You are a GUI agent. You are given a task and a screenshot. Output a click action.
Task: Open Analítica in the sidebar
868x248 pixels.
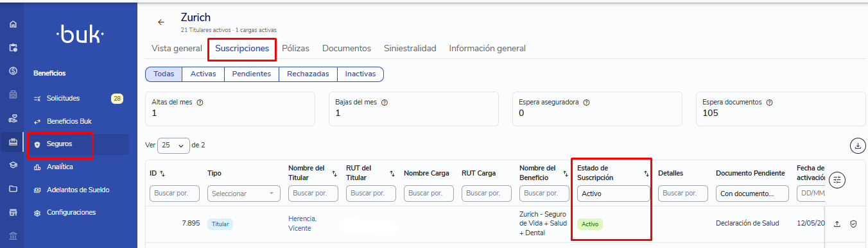(60, 167)
